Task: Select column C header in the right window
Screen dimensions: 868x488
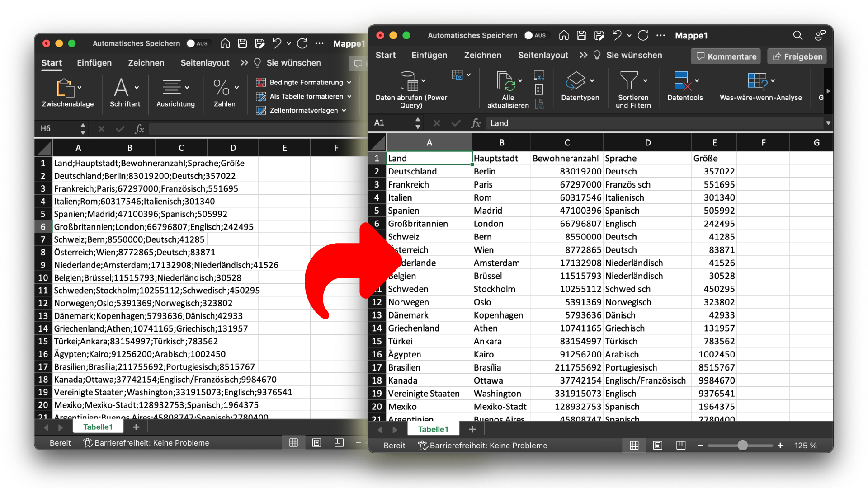Action: [567, 143]
